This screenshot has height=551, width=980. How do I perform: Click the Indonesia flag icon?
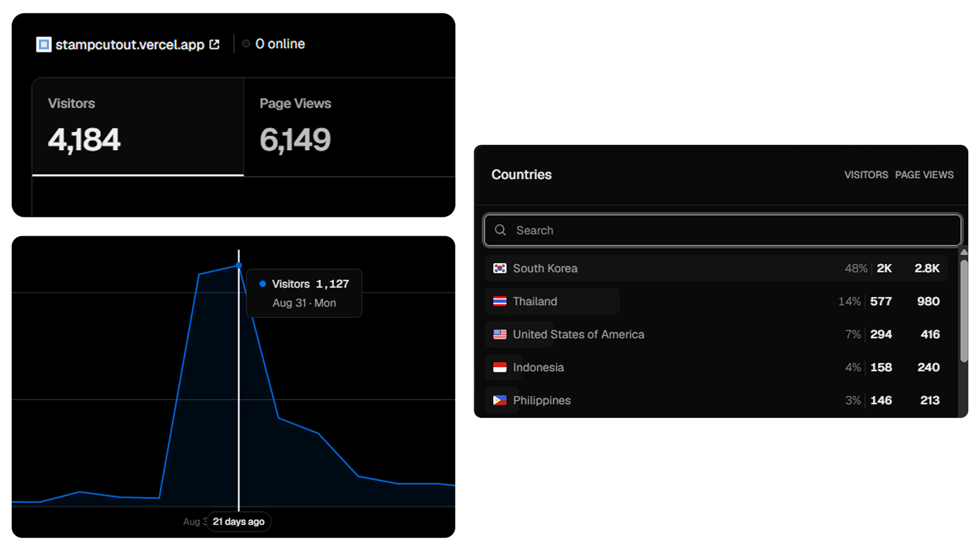coord(500,367)
